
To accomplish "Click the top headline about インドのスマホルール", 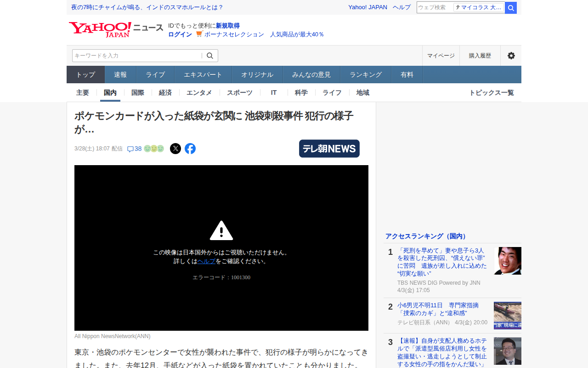I will [x=147, y=7].
